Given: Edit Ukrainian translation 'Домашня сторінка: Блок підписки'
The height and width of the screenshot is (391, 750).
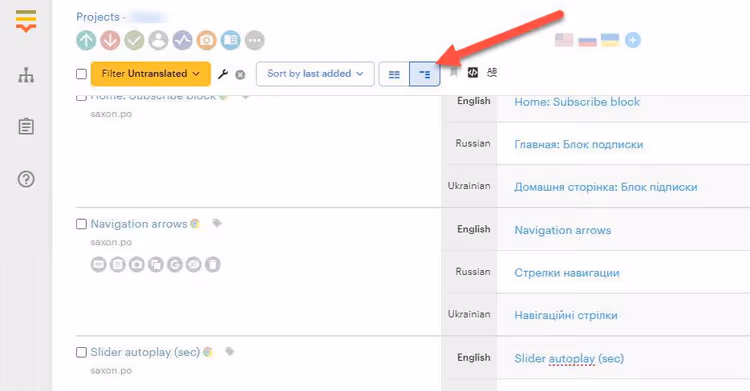Looking at the screenshot, I should coord(606,187).
